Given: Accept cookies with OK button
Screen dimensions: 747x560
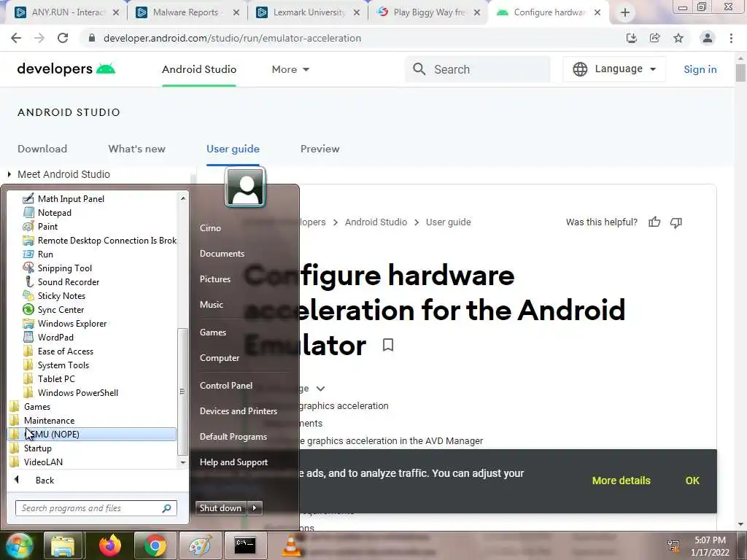Looking at the screenshot, I should coord(692,481).
